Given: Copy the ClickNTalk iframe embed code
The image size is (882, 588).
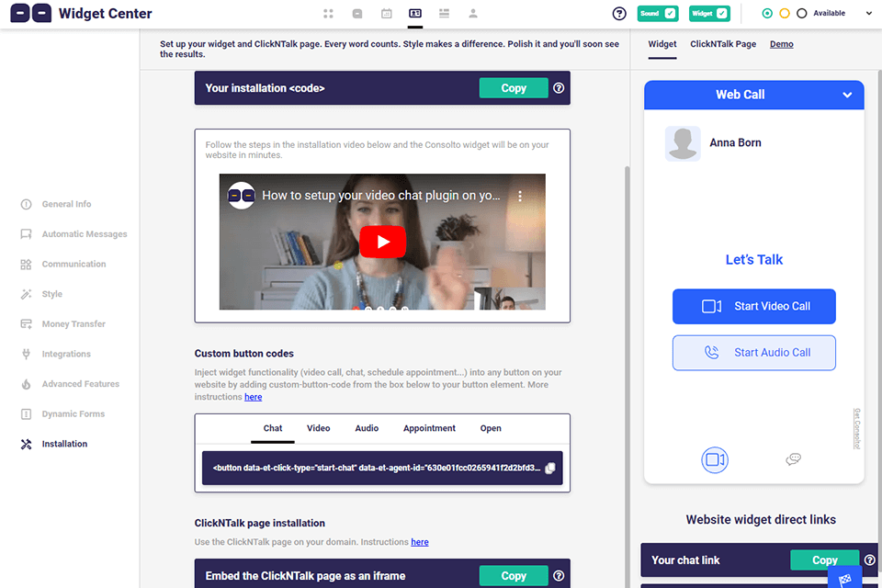Looking at the screenshot, I should 514,576.
